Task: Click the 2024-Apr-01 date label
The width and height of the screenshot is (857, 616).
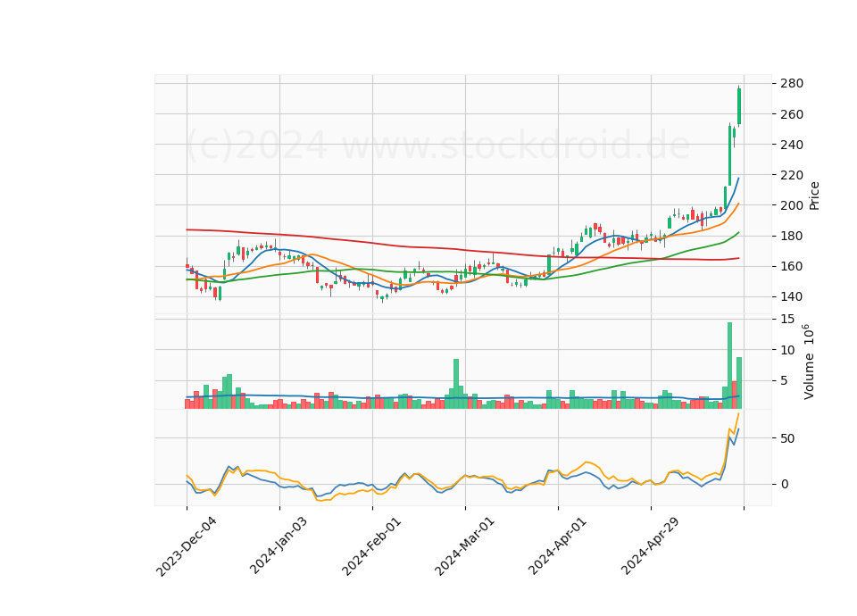Action: click(x=557, y=546)
